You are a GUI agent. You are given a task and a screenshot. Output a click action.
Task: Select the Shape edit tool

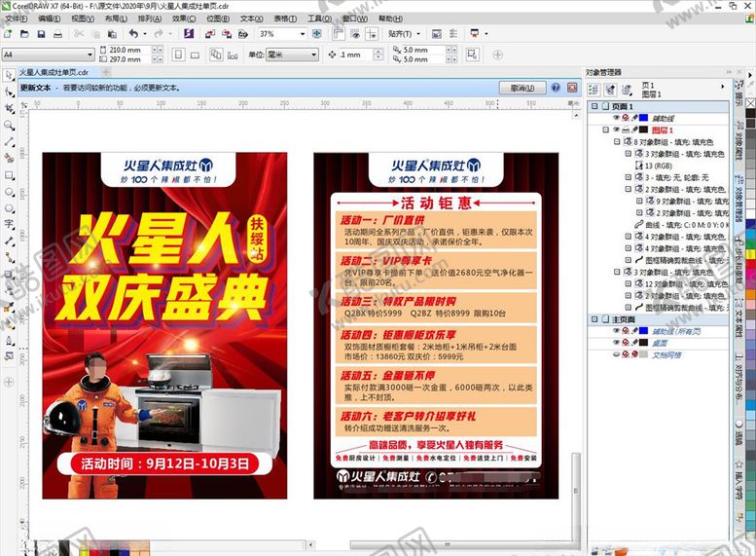9,92
